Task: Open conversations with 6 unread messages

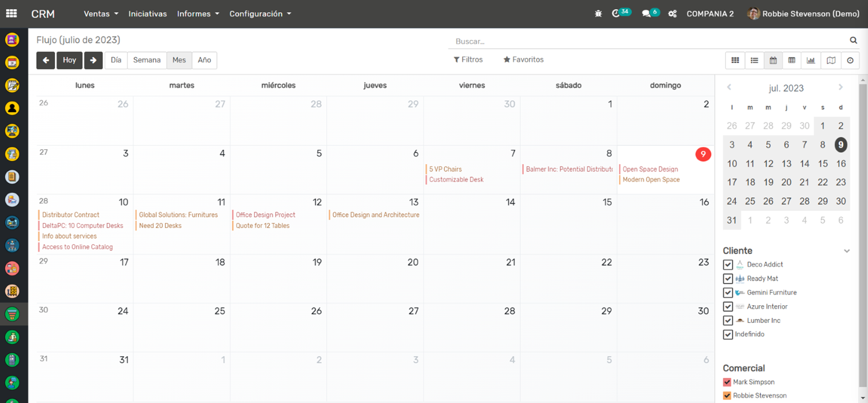Action: 650,13
